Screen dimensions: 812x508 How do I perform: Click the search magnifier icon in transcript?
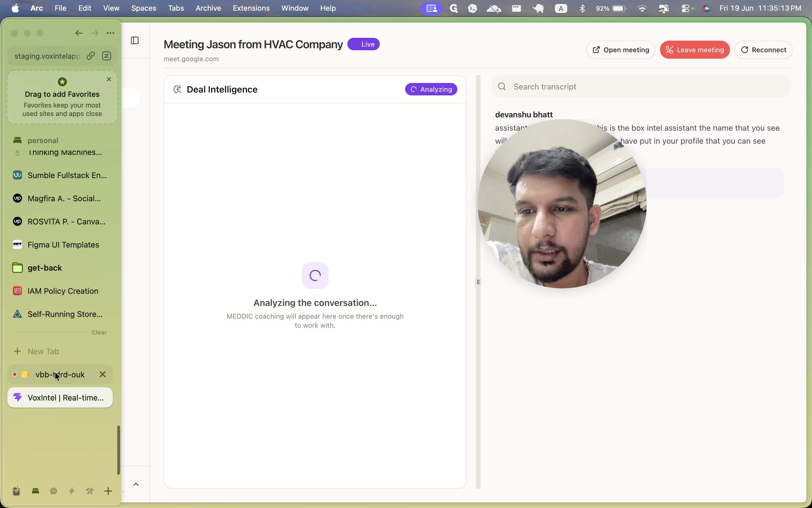click(x=502, y=87)
